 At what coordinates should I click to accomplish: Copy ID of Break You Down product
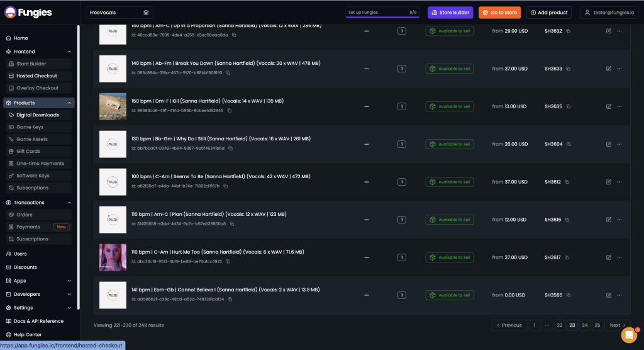coord(228,73)
